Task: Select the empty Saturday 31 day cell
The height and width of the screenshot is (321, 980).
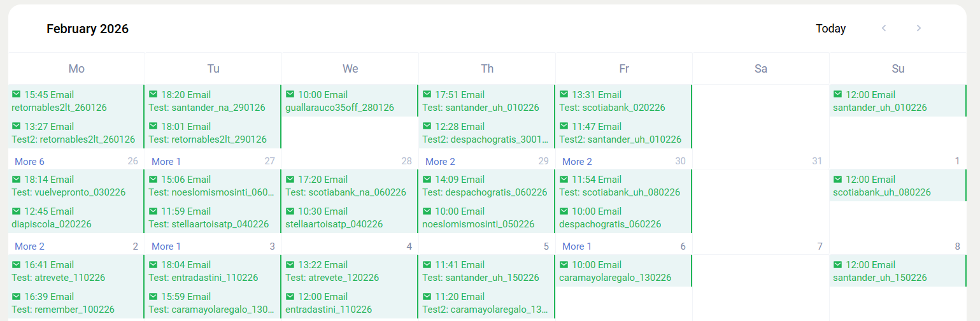Action: coord(760,121)
